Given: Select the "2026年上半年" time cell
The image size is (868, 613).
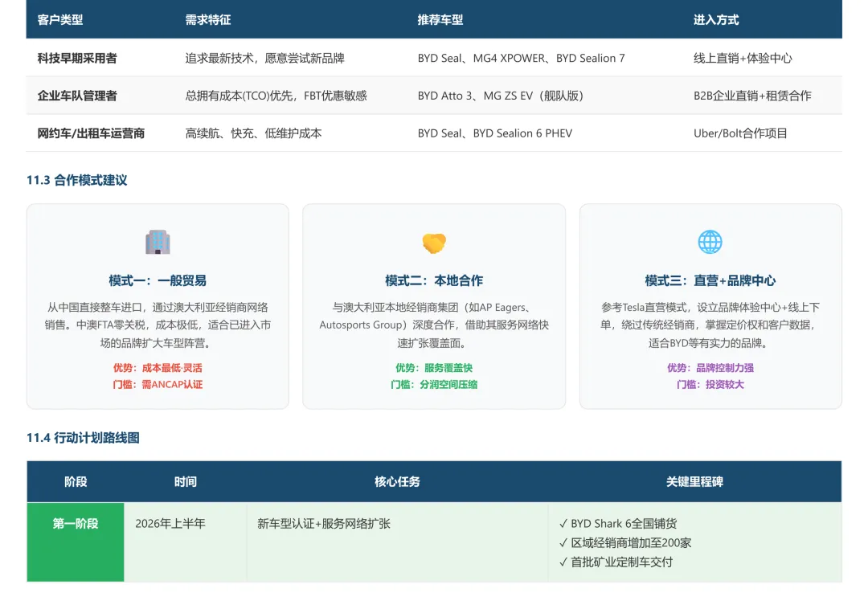Looking at the screenshot, I should pyautogui.click(x=170, y=523).
